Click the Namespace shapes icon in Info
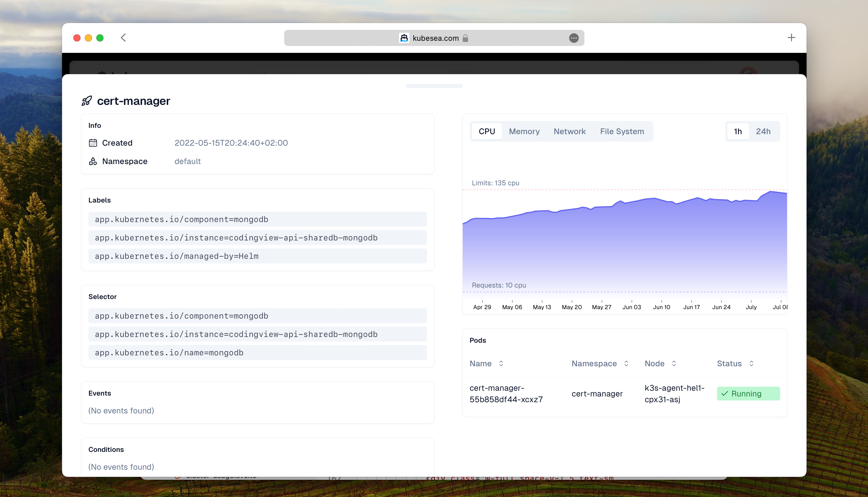This screenshot has width=868, height=497. [x=93, y=161]
